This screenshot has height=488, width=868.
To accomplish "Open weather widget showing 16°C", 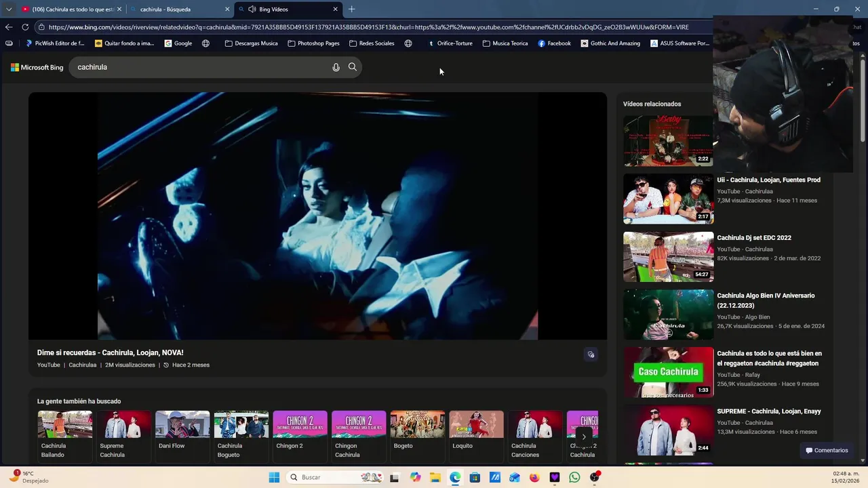I will 28,477.
